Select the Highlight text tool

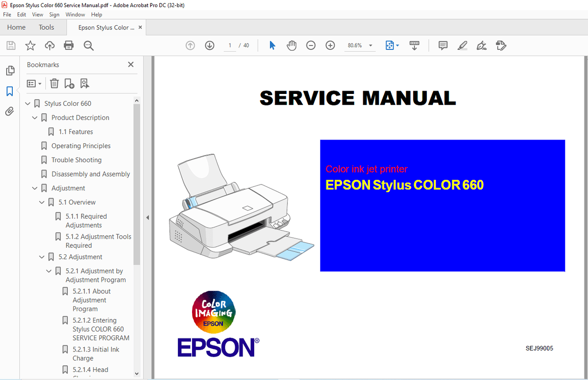coord(462,45)
